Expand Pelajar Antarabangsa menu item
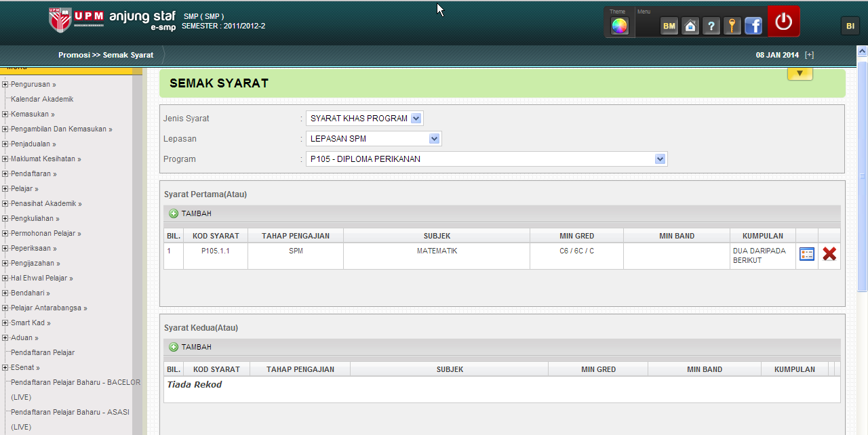This screenshot has height=435, width=868. (49, 308)
